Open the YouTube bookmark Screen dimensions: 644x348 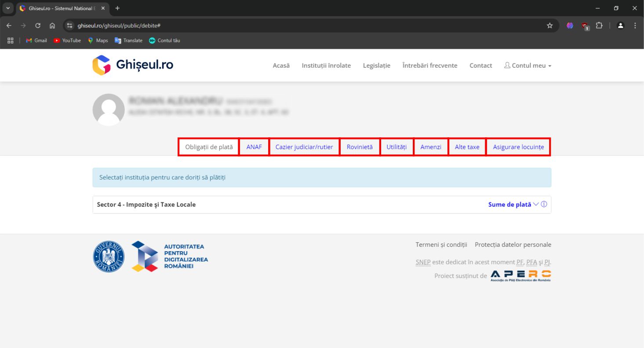[67, 40]
